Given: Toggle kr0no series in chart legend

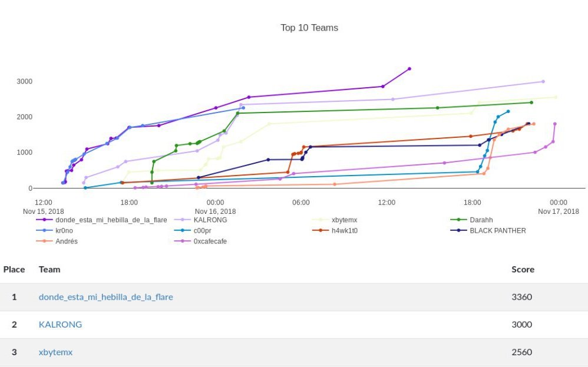Looking at the screenshot, I should pyautogui.click(x=54, y=230).
